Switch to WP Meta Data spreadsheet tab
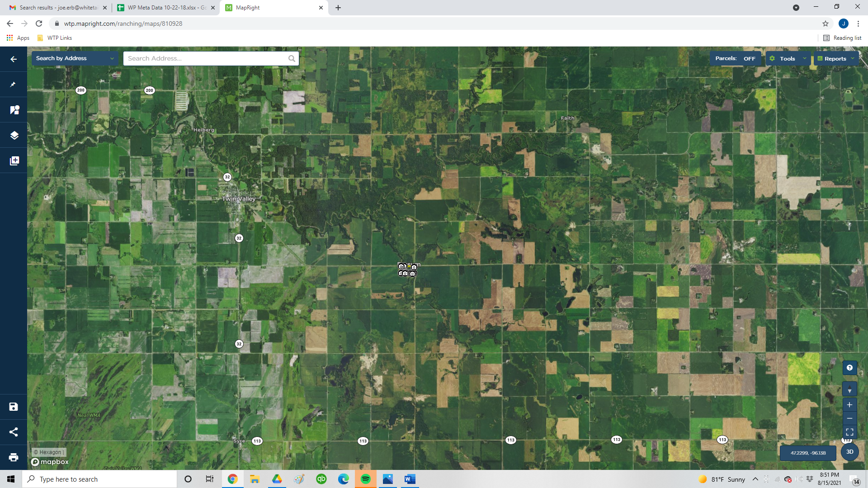The image size is (868, 488). click(x=163, y=8)
